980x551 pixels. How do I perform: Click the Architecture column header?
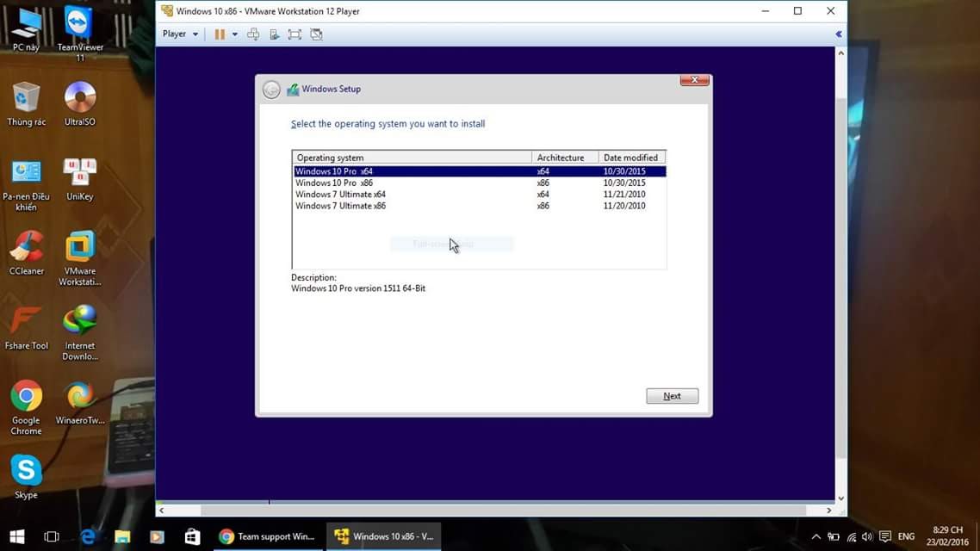coord(565,158)
